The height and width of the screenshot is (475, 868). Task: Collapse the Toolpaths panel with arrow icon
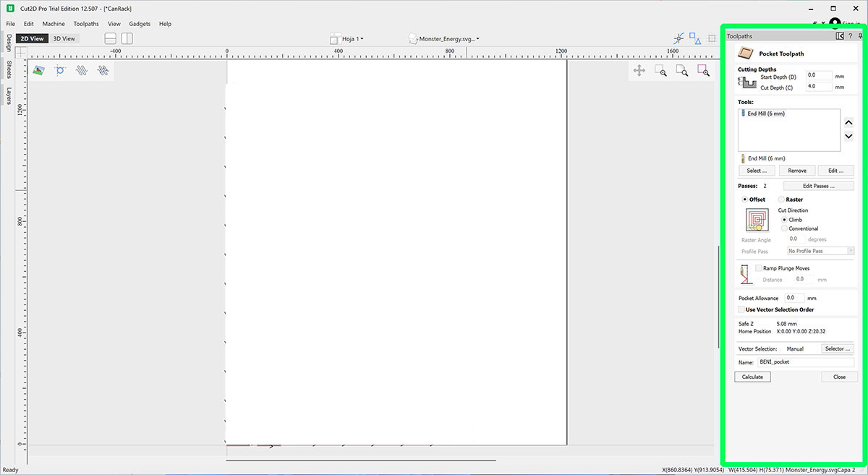pos(839,35)
